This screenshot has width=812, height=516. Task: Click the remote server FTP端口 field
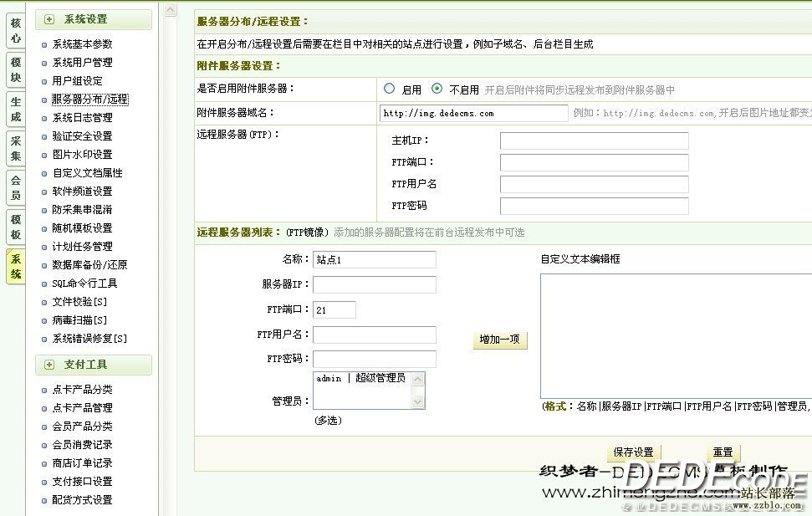click(594, 163)
